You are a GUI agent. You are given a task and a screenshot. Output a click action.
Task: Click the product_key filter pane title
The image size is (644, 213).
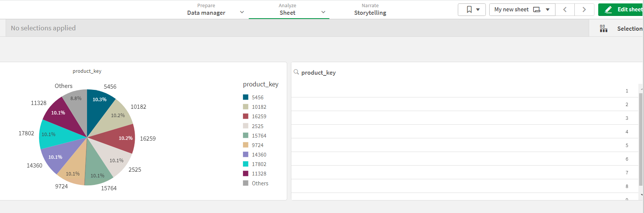(319, 72)
